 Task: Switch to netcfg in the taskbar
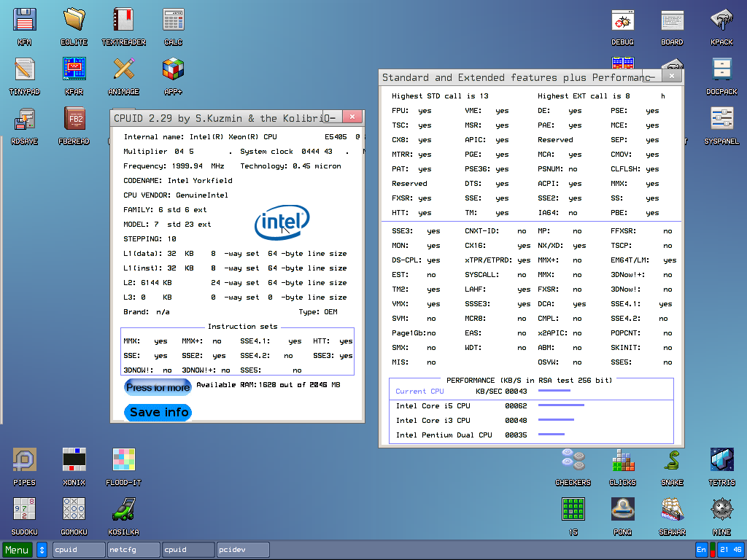pyautogui.click(x=133, y=549)
